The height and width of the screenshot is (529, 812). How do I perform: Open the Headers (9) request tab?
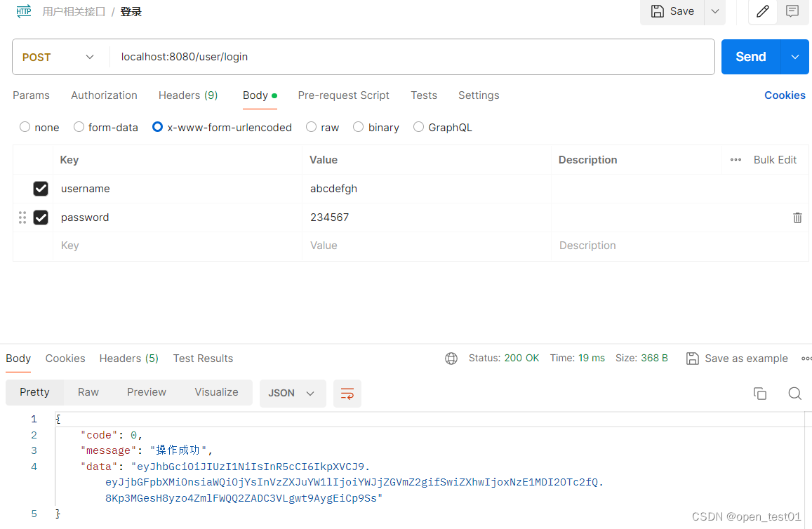click(188, 95)
